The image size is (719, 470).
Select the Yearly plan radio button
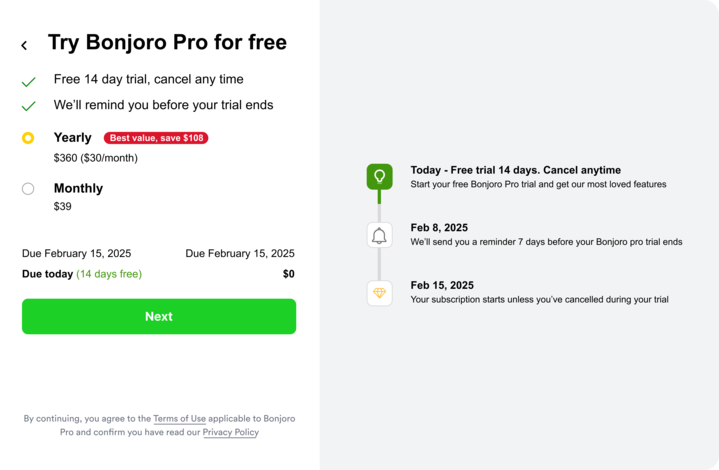tap(28, 138)
